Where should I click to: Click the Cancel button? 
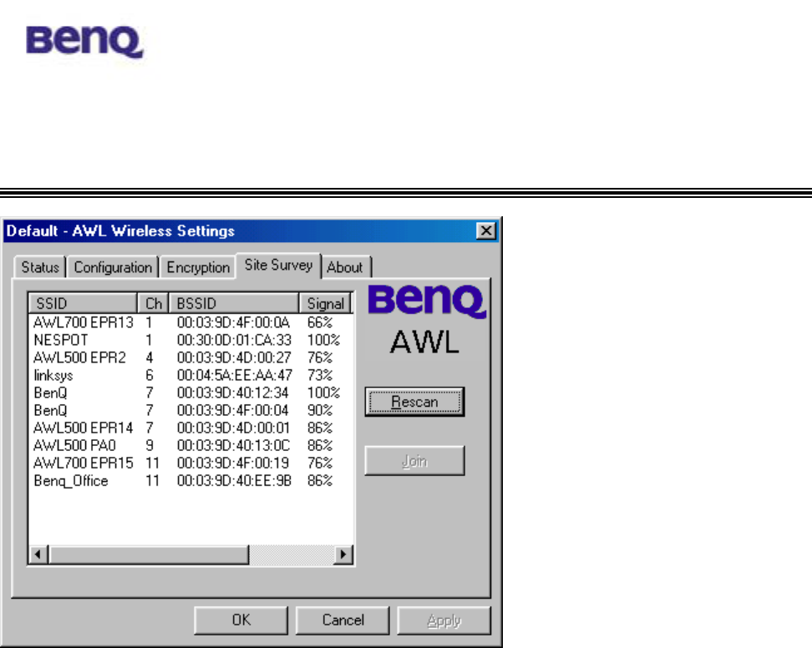[343, 620]
